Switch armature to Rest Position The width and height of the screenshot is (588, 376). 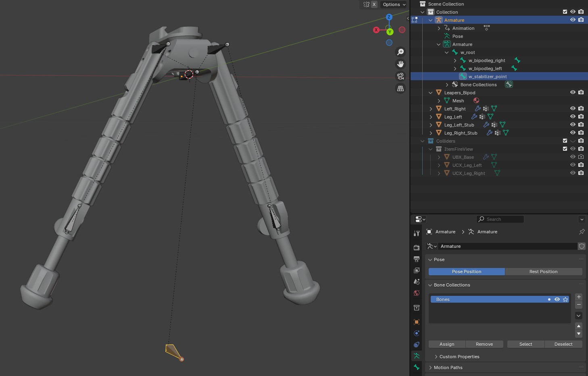(543, 272)
